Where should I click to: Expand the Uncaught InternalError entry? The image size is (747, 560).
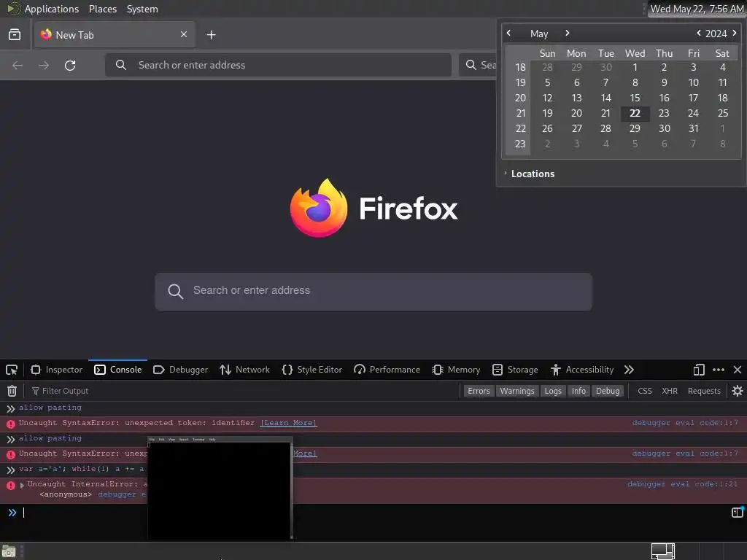(x=22, y=485)
